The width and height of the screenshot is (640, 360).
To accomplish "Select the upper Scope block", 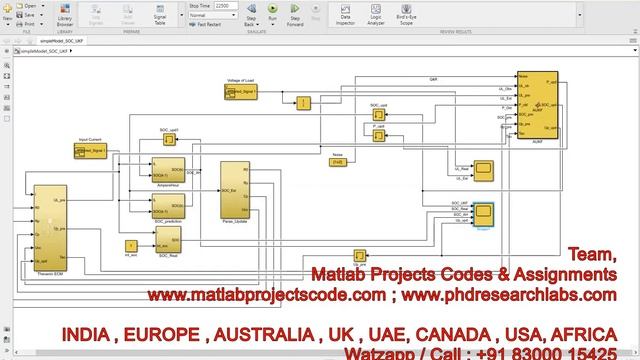I will (x=484, y=171).
